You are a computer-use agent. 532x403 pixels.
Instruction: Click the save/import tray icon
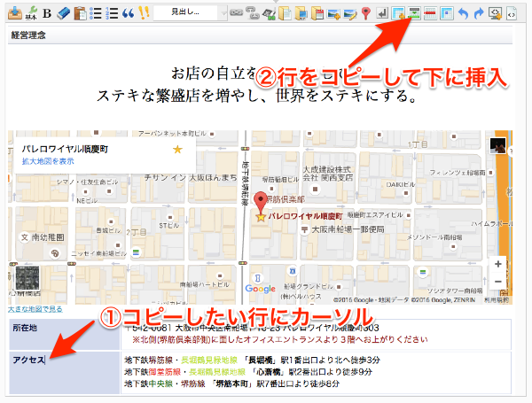point(14,13)
